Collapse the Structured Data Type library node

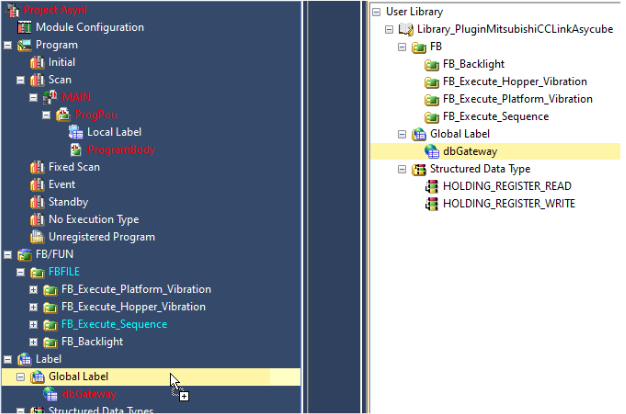[403, 170]
